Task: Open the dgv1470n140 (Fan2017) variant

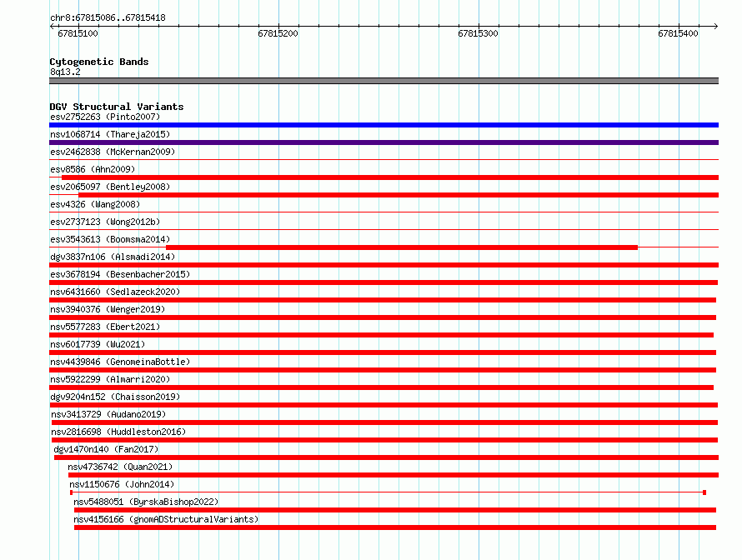Action: [x=106, y=449]
